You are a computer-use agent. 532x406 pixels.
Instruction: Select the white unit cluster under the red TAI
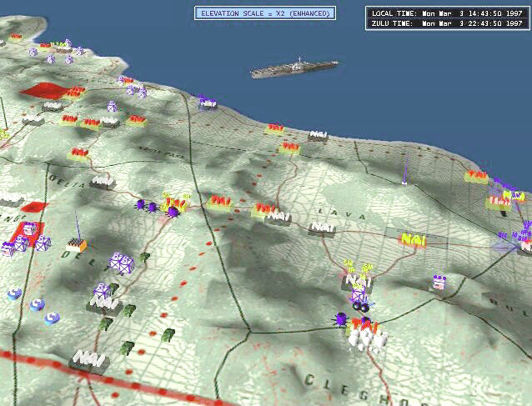368,340
